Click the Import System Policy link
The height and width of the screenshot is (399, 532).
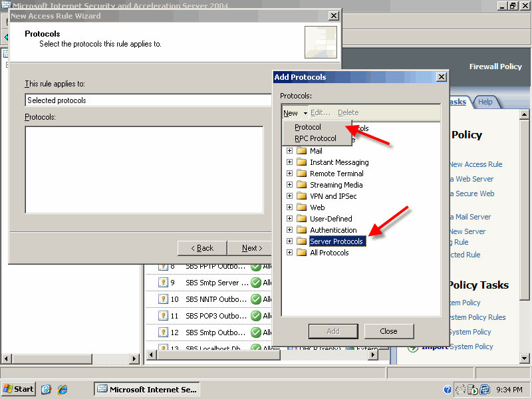pos(457,346)
